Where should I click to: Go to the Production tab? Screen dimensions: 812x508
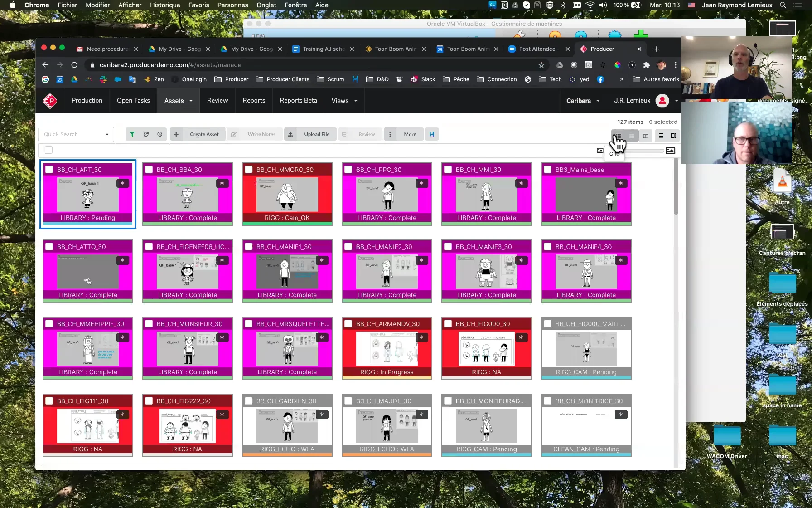pyautogui.click(x=87, y=101)
